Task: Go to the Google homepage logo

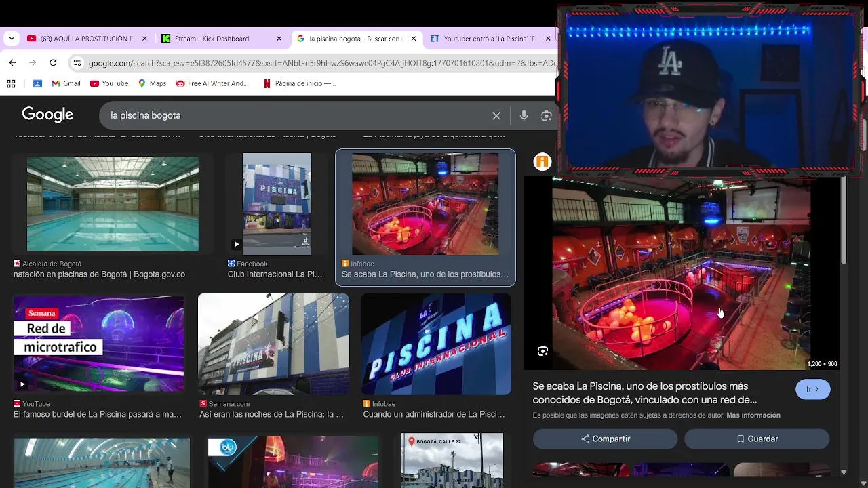Action: click(47, 115)
